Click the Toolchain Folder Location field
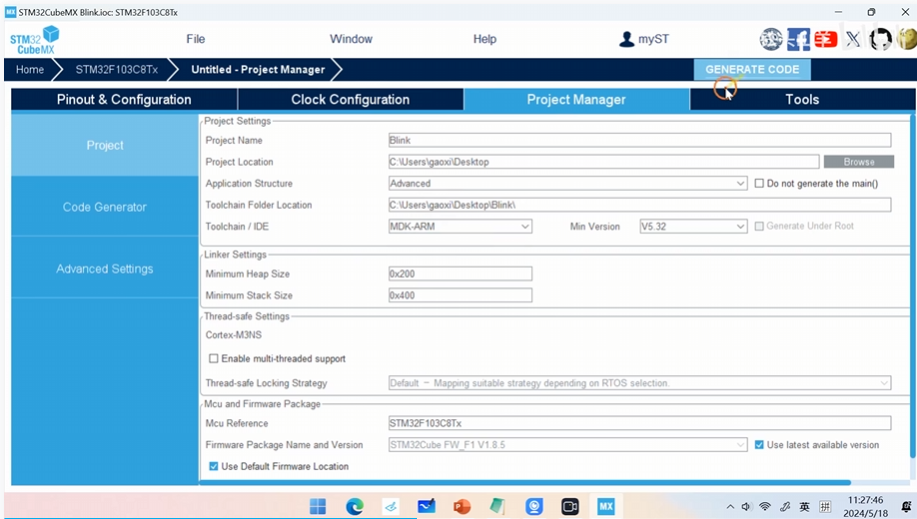This screenshot has width=917, height=519. 640,205
